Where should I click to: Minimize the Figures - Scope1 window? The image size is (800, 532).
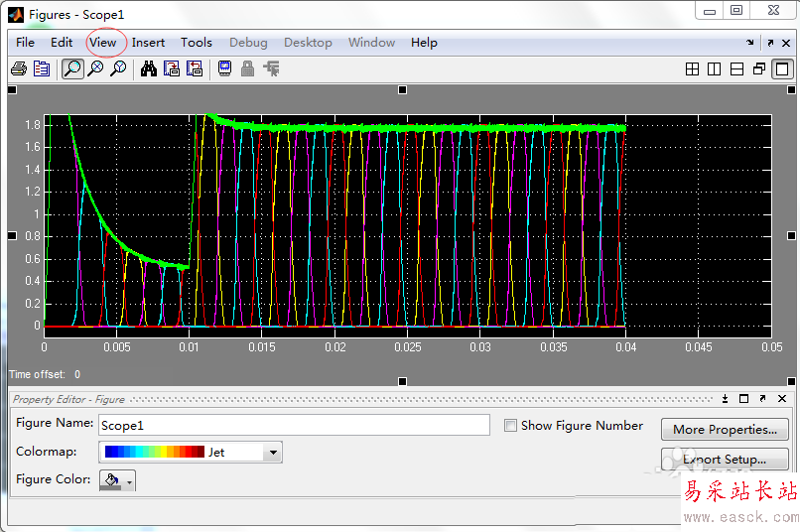[x=710, y=11]
